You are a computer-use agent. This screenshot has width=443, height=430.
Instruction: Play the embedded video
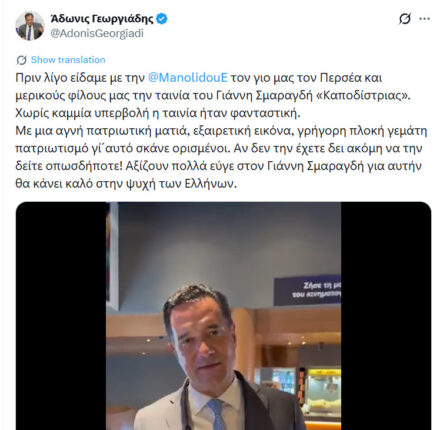point(223,316)
